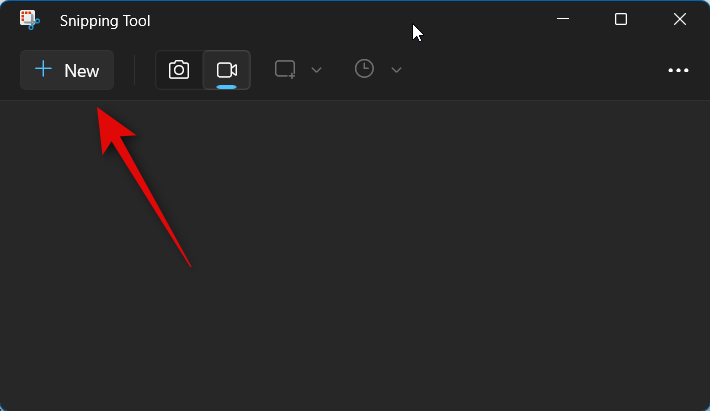Close the Snipping Tool window

pyautogui.click(x=680, y=19)
